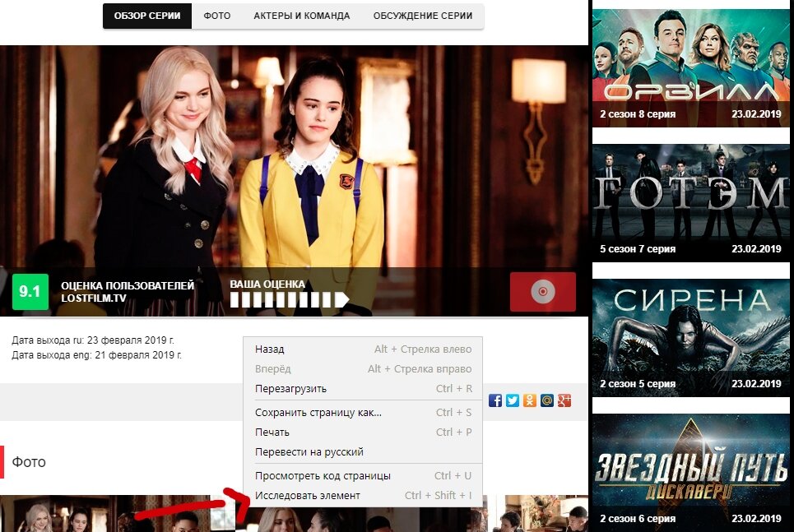Choose Назад in the context menu
This screenshot has height=532, width=794.
[363, 349]
